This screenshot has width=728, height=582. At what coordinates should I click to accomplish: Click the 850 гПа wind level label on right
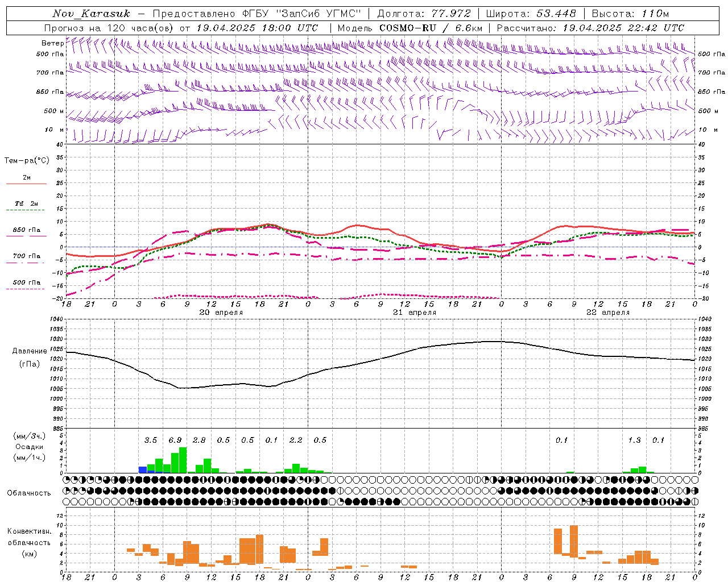coord(712,92)
